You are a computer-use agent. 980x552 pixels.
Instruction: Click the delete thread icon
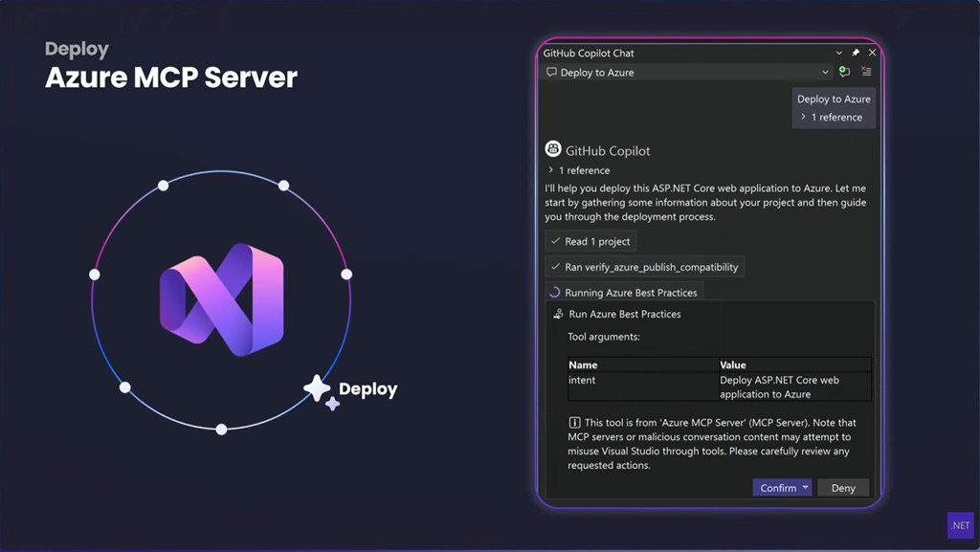pos(866,72)
